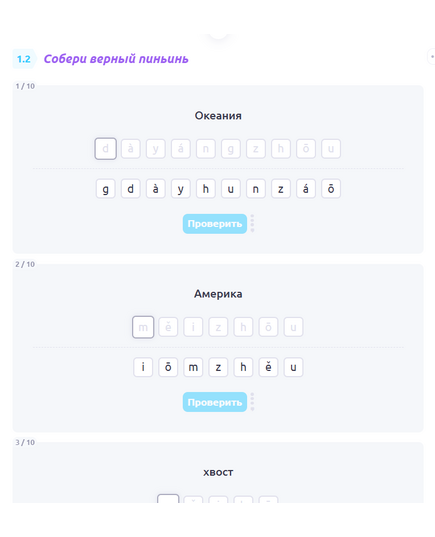Select letter tile 'g' in the Океания bank
This screenshot has height=537, width=435.
point(105,189)
